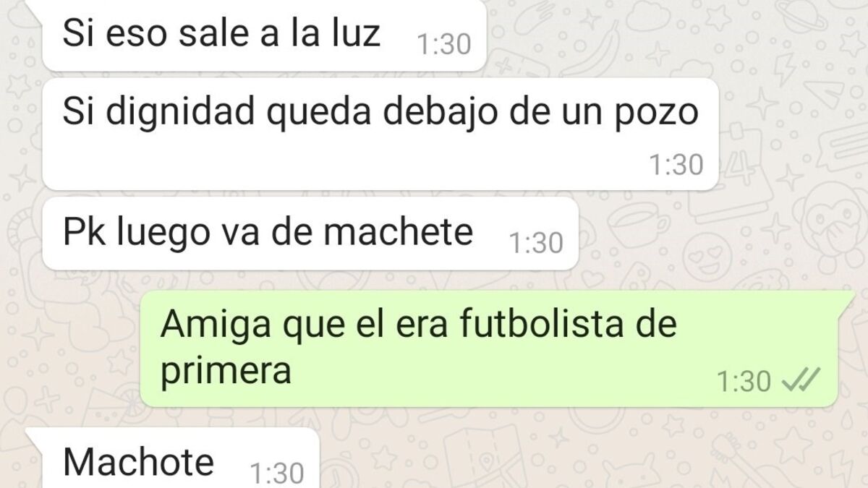This screenshot has width=868, height=488.
Task: Tap the "Pk luego va de machete" bubble
Action: pyautogui.click(x=310, y=234)
